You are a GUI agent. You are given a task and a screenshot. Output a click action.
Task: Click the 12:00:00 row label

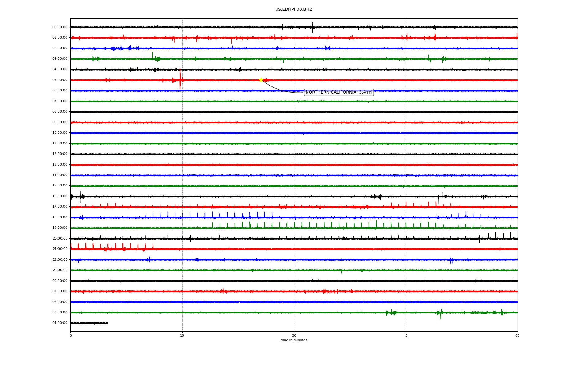pos(60,154)
